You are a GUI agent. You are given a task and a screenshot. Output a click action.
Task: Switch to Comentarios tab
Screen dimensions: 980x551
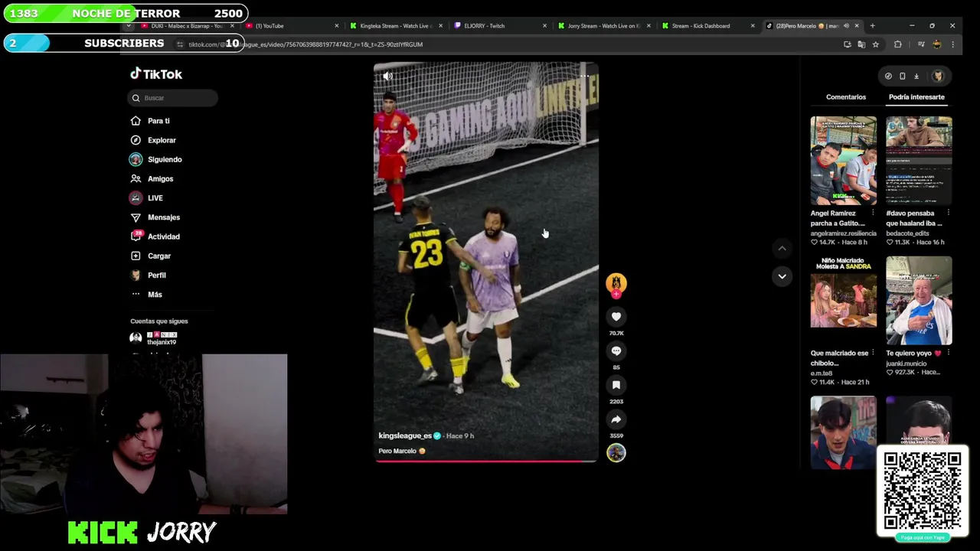[x=846, y=97]
